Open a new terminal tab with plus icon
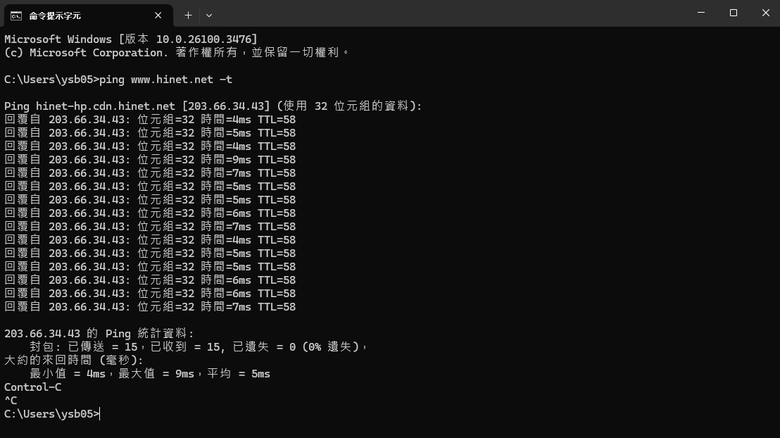 tap(188, 15)
